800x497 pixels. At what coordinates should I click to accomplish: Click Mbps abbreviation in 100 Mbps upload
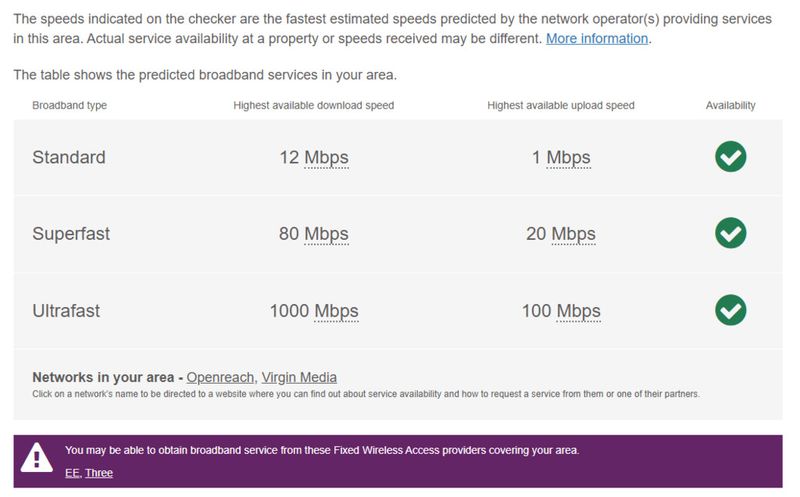click(578, 311)
